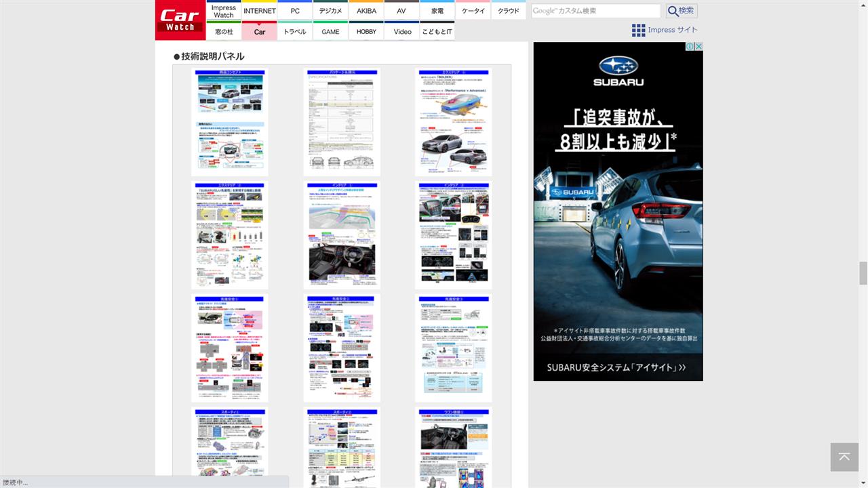Viewport: 868px width, 488px height.
Task: Open the インテリア① panel thumbnail
Action: coord(342,235)
